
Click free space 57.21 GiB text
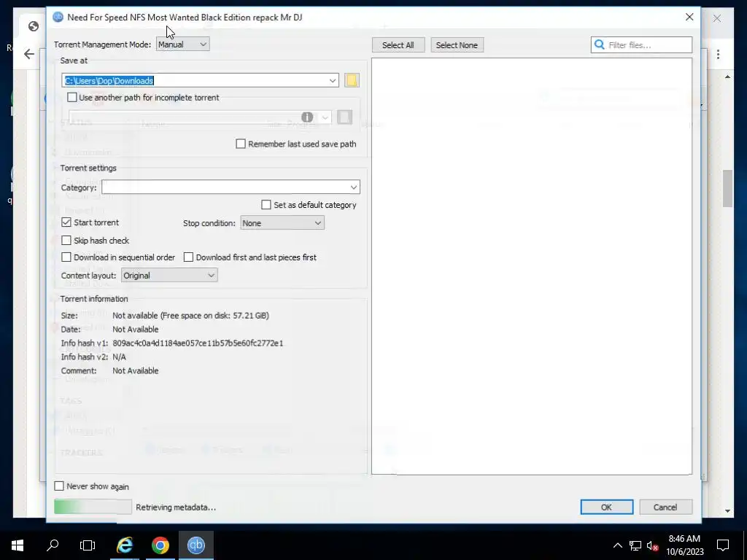pyautogui.click(x=215, y=315)
